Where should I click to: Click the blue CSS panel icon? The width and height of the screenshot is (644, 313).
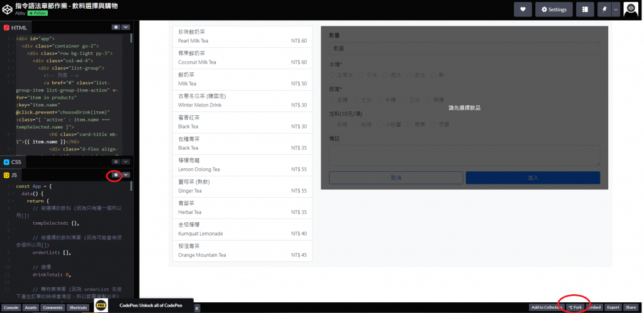[6, 162]
